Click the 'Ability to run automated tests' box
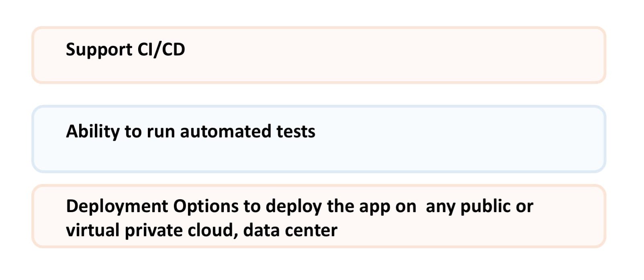The width and height of the screenshot is (644, 280). coord(319,139)
